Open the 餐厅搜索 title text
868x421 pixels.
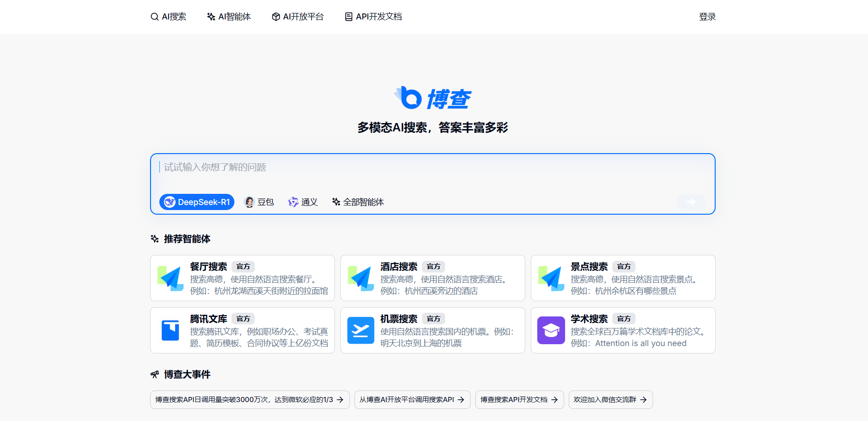208,266
